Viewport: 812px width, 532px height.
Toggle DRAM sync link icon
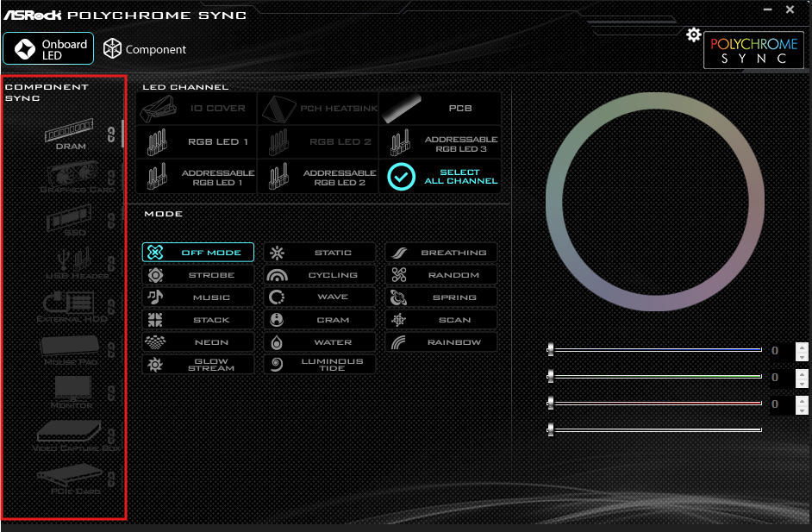click(x=111, y=135)
